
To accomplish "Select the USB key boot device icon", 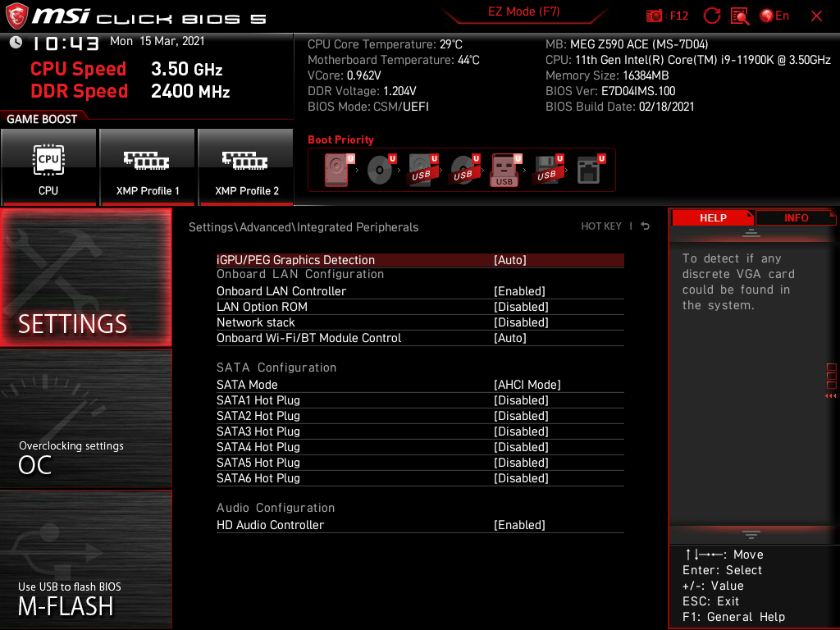I will [505, 170].
